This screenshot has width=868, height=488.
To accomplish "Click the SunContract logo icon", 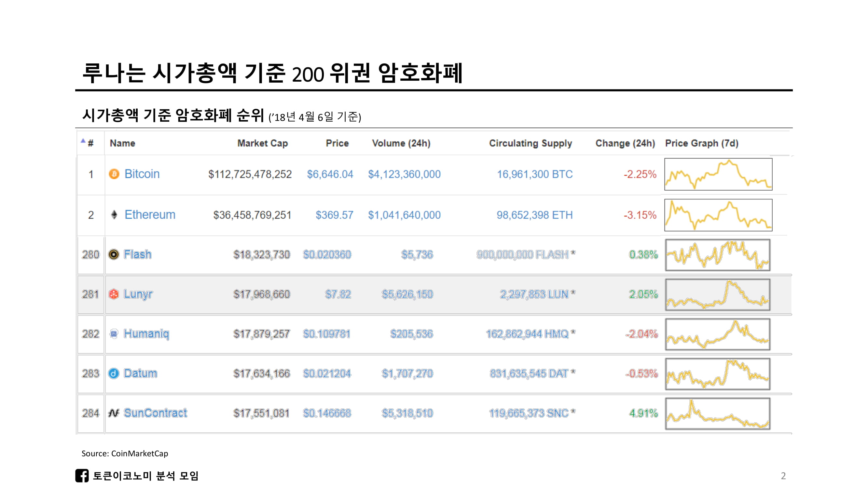I will 114,413.
